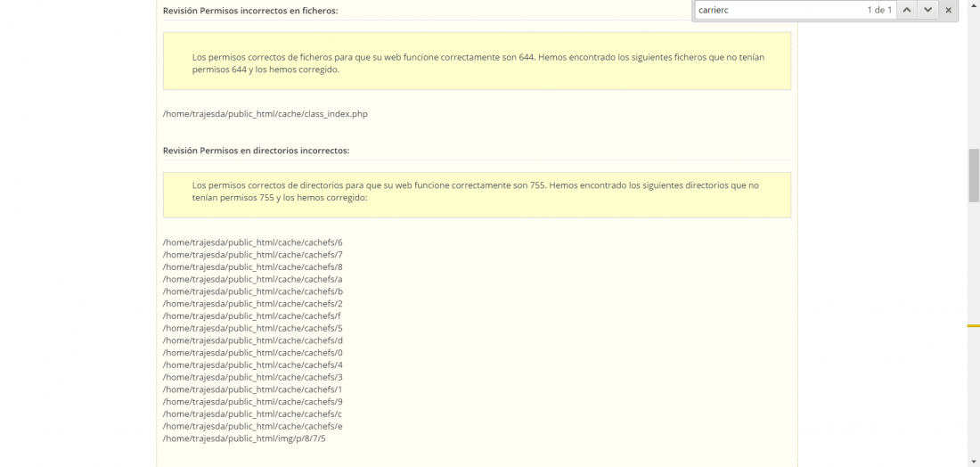980x467 pixels.
Task: Select path ending 'cachefs/1'
Action: pyautogui.click(x=252, y=389)
